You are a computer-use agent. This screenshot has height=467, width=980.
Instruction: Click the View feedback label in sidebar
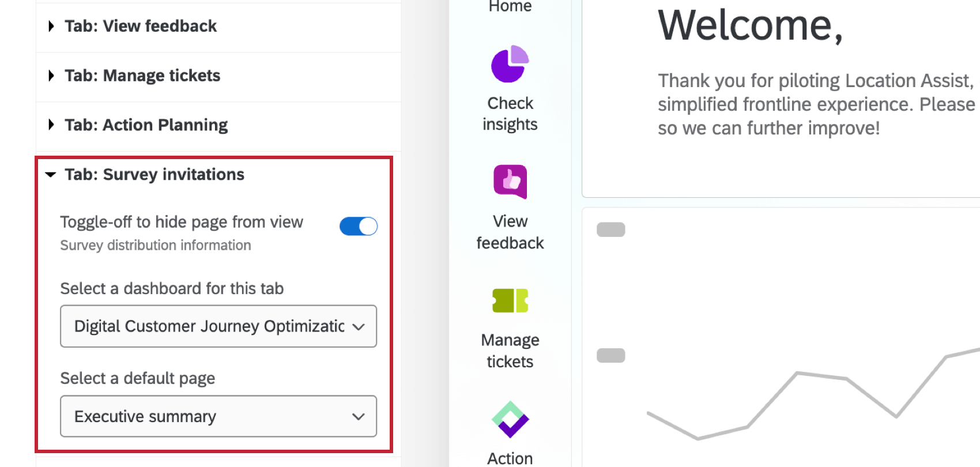(510, 232)
